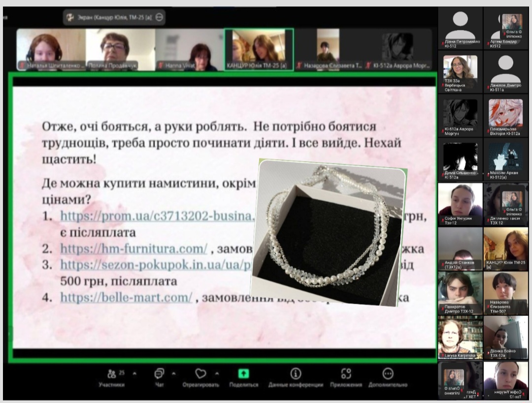Open the prom.ua busina link
The height and width of the screenshot is (403, 532).
157,216
